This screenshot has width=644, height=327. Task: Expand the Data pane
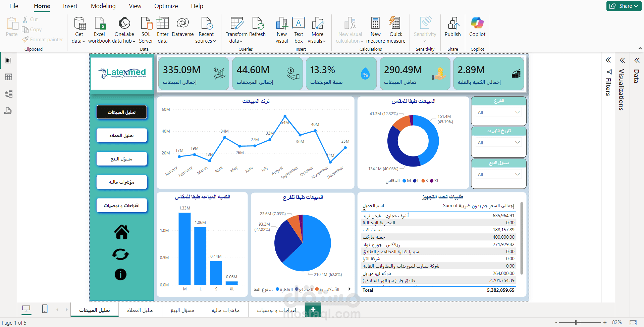[637, 60]
